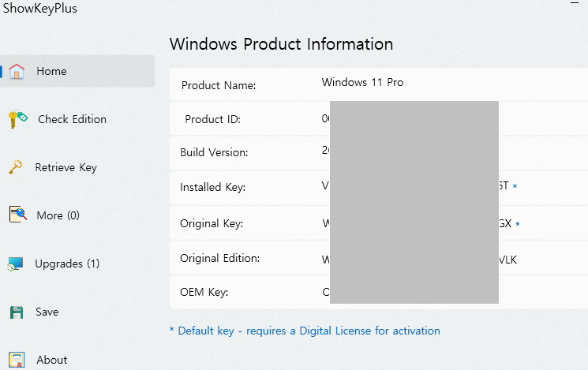Open the Check Edition page
Image resolution: width=588 pixels, height=370 pixels.
point(72,119)
